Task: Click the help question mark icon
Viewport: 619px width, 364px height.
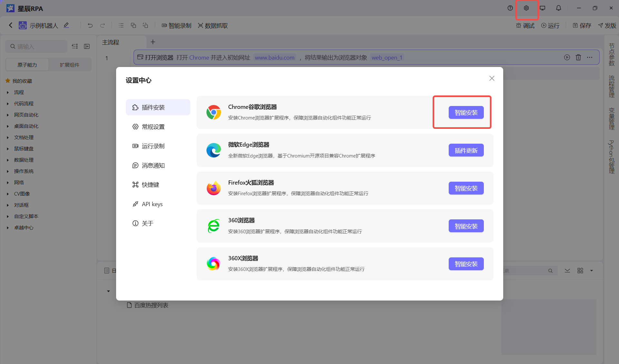Action: click(x=510, y=8)
